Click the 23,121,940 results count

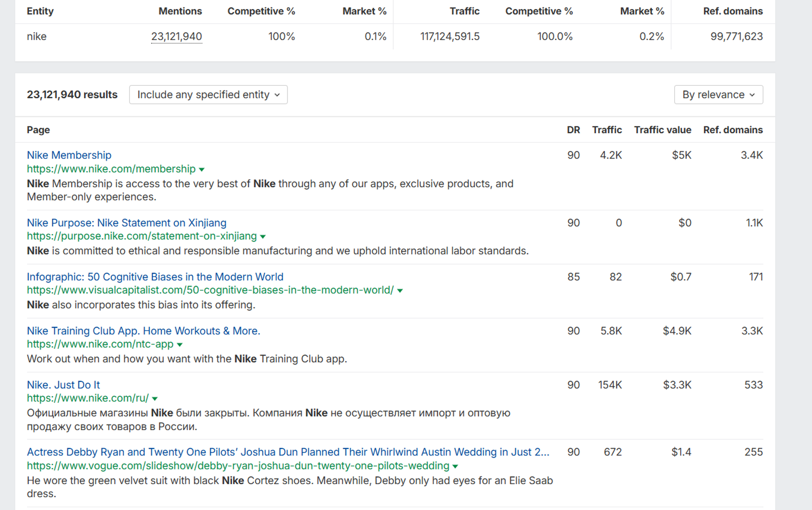click(x=72, y=95)
